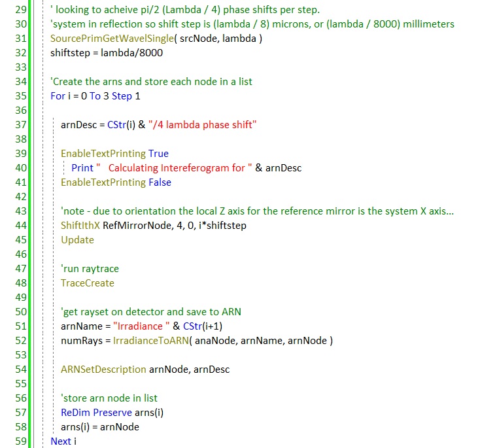The height and width of the screenshot is (448, 497).
Task: Click the 'Print' keyword on line 40
Action: tap(82, 167)
